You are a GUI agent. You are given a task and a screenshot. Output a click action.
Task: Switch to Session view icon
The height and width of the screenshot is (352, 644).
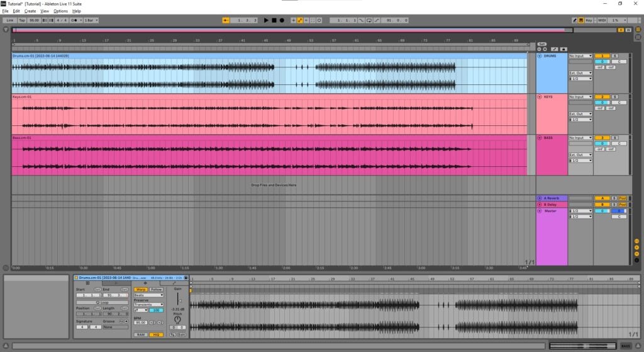point(638,37)
